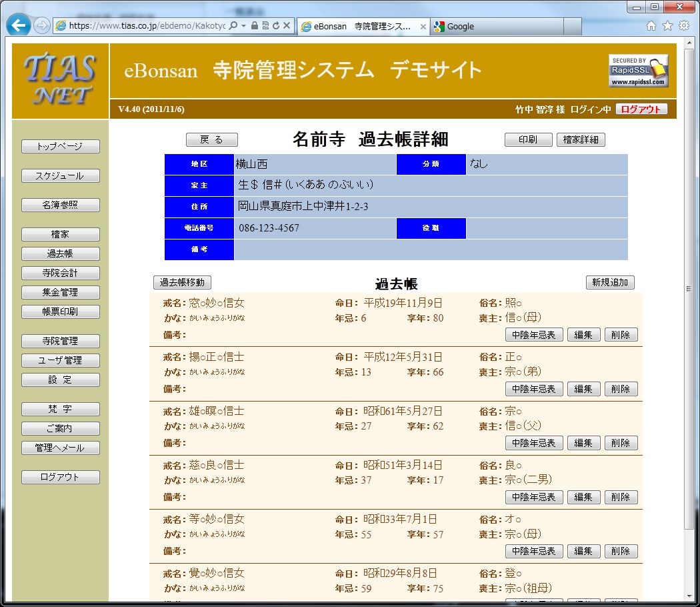The width and height of the screenshot is (700, 607).
Task: Open 中陰年忌表 for 慈○良○信士
Action: coord(534,497)
